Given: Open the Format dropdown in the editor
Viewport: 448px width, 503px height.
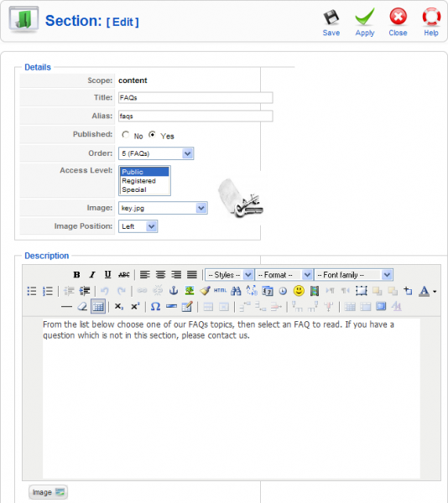Looking at the screenshot, I should pyautogui.click(x=284, y=275).
